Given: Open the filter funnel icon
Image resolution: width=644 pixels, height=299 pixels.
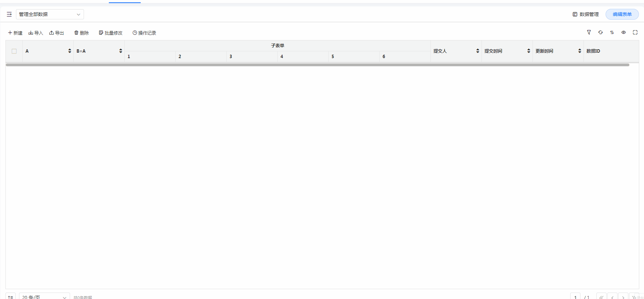Looking at the screenshot, I should [x=589, y=33].
